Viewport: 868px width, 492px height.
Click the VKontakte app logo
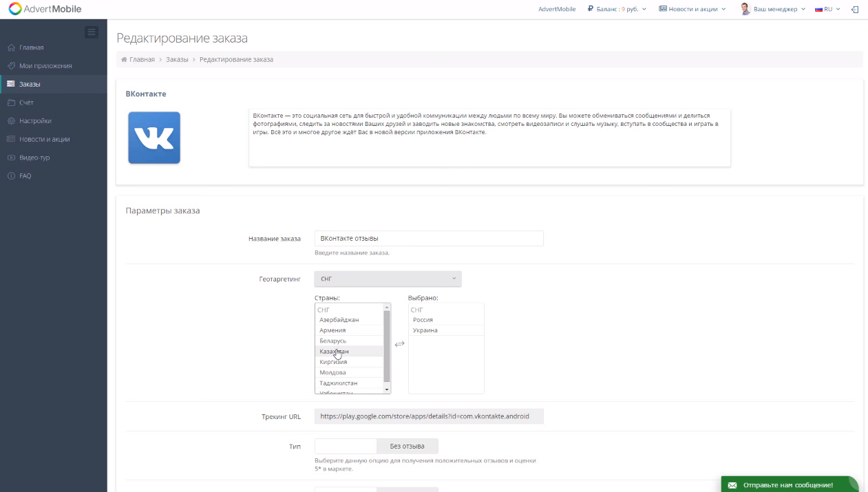click(x=154, y=138)
